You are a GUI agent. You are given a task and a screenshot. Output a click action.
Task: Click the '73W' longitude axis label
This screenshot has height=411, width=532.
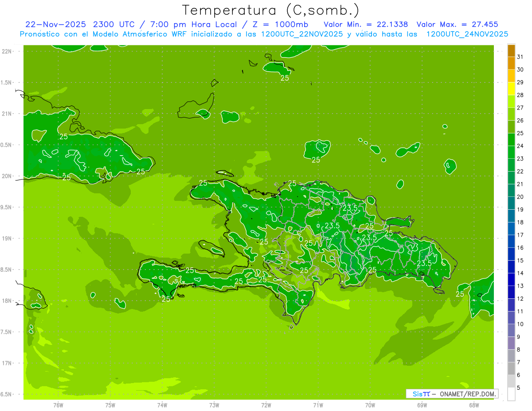pos(214,405)
